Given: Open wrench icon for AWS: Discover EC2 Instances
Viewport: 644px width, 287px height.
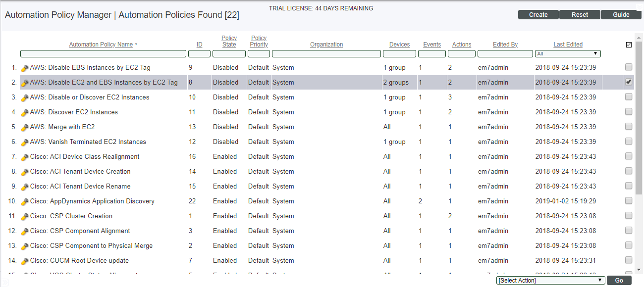Looking at the screenshot, I should tap(25, 113).
